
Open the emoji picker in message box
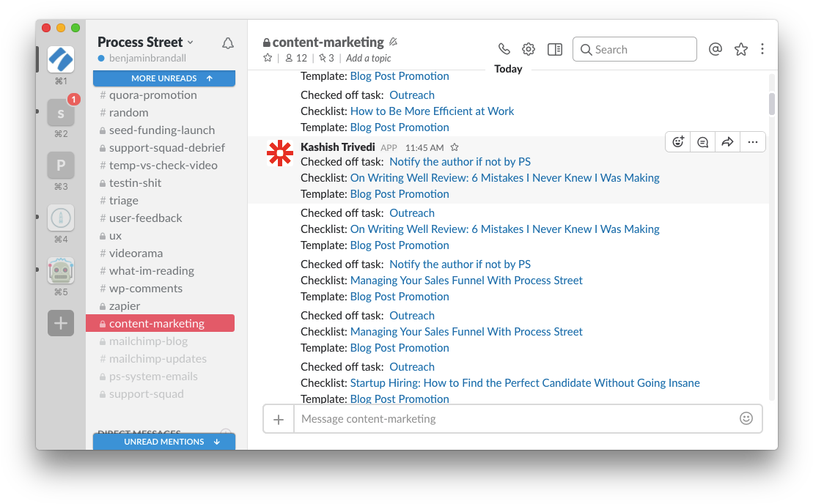pyautogui.click(x=746, y=418)
